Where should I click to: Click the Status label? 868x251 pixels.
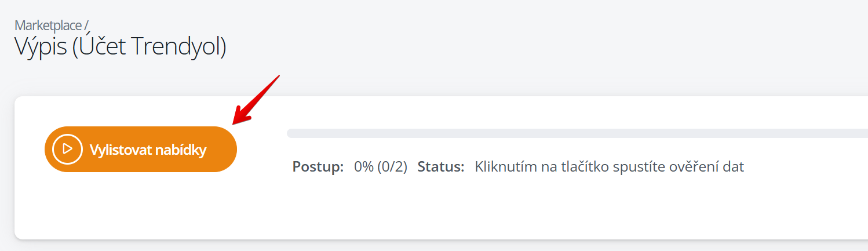(x=441, y=167)
